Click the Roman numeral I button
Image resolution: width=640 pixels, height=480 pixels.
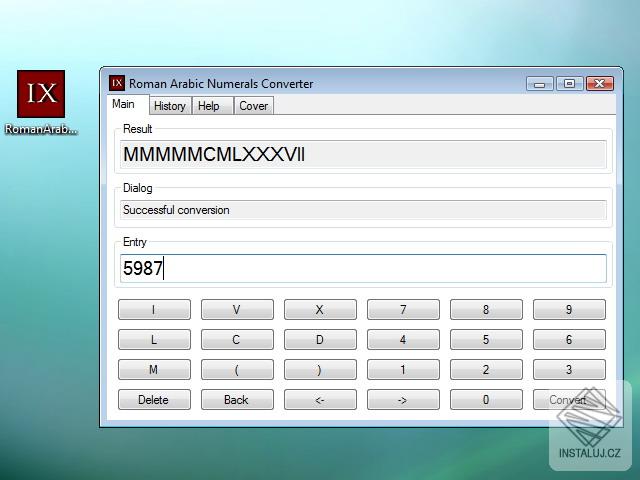point(154,309)
